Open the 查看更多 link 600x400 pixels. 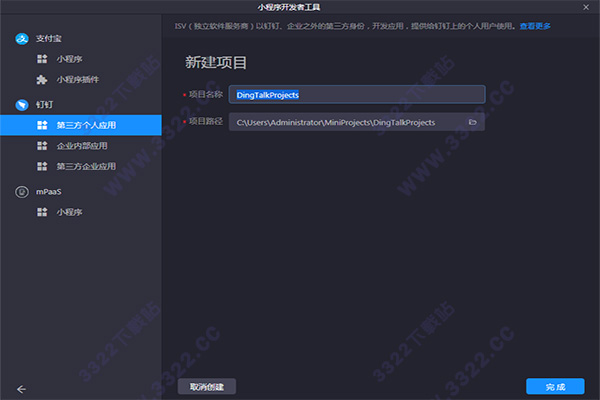pos(535,26)
